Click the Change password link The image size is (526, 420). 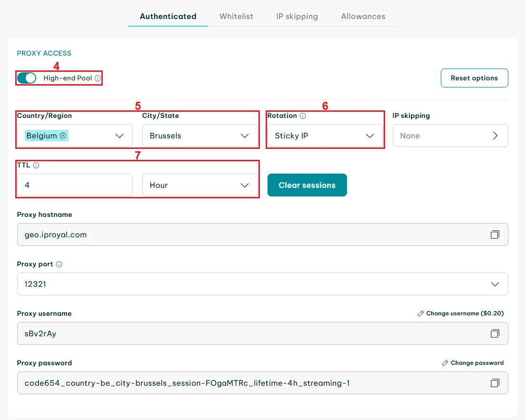point(473,363)
